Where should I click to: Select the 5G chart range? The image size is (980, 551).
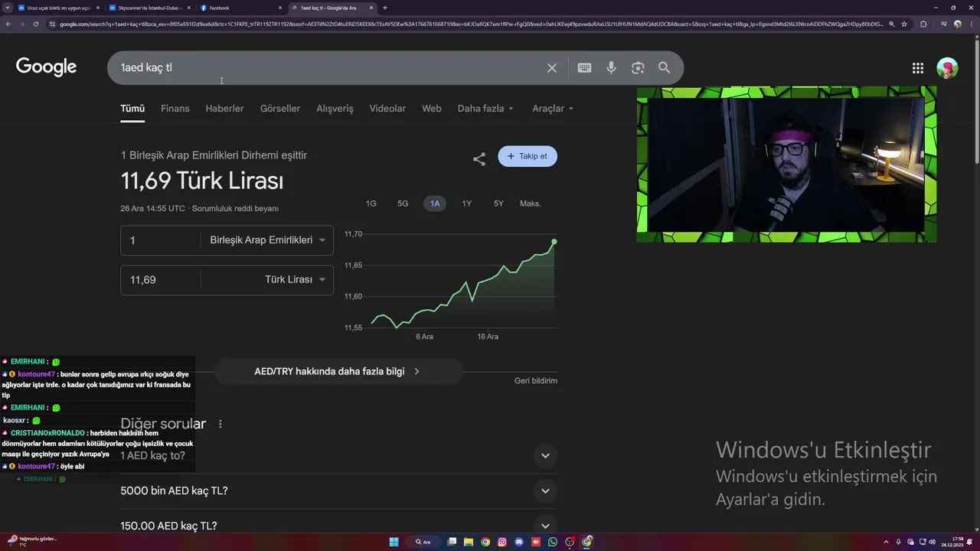pos(403,204)
